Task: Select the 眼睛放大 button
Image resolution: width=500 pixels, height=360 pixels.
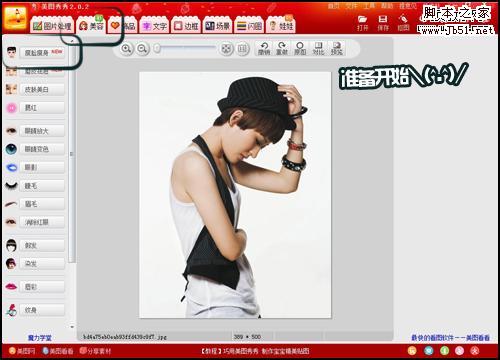Action: 42,131
